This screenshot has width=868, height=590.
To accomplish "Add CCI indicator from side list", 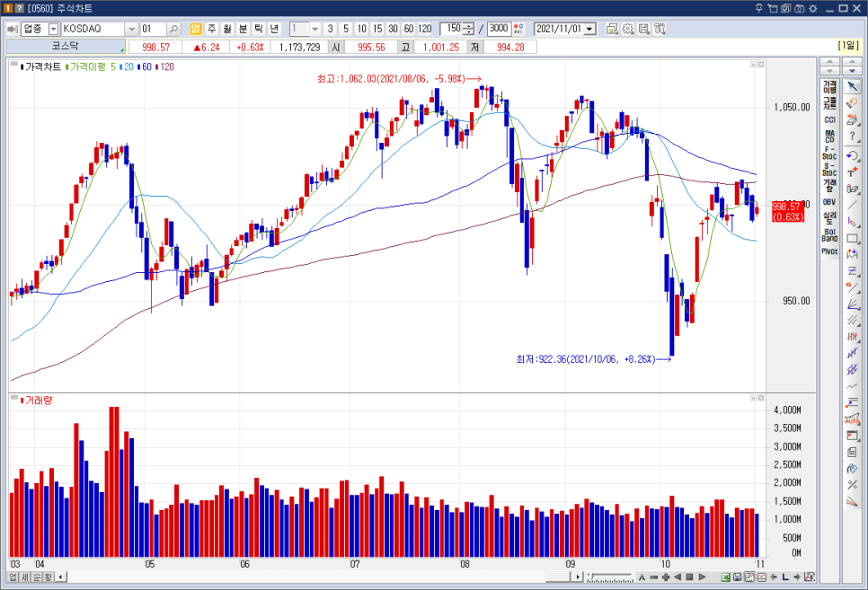I will point(829,119).
